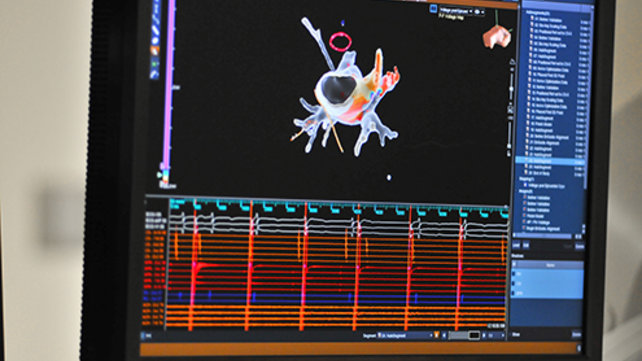Click the heart orientation reference icon
This screenshot has width=642, height=361.
(497, 36)
